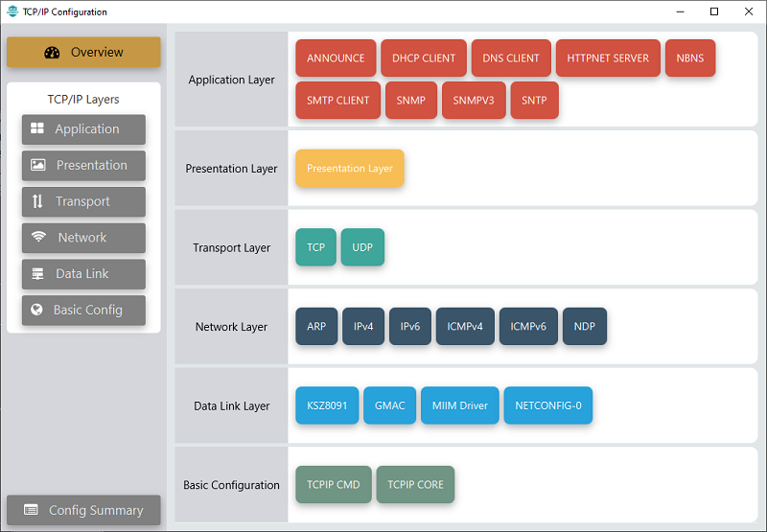Open the TCPIP CORE configuration
This screenshot has height=532, width=767.
[x=415, y=485]
